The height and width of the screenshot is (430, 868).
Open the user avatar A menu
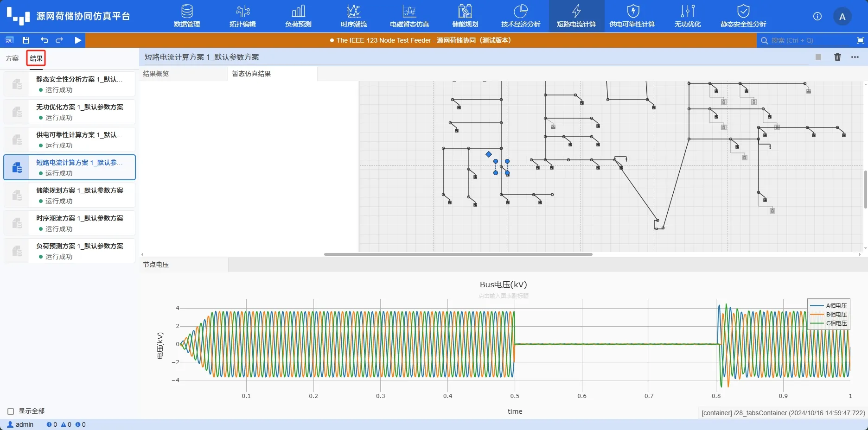(842, 17)
